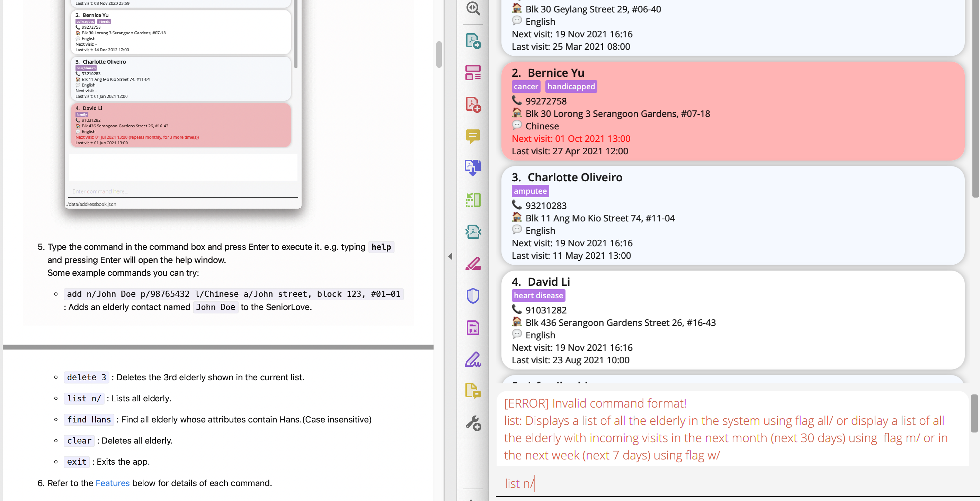980x501 pixels.
Task: Click the PDF document vertical scrollbar
Action: tap(439, 54)
